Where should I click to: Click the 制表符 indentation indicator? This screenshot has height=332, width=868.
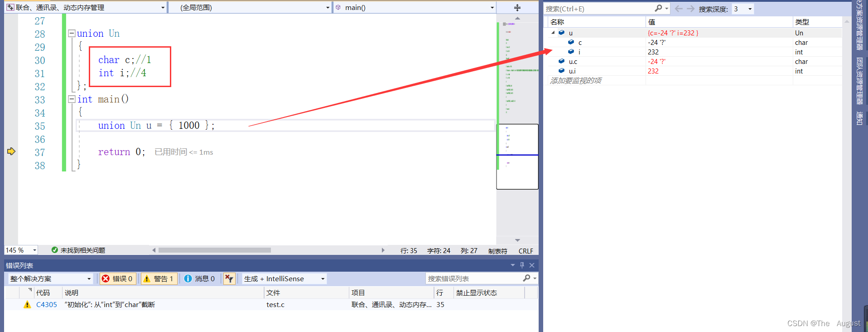pos(497,251)
